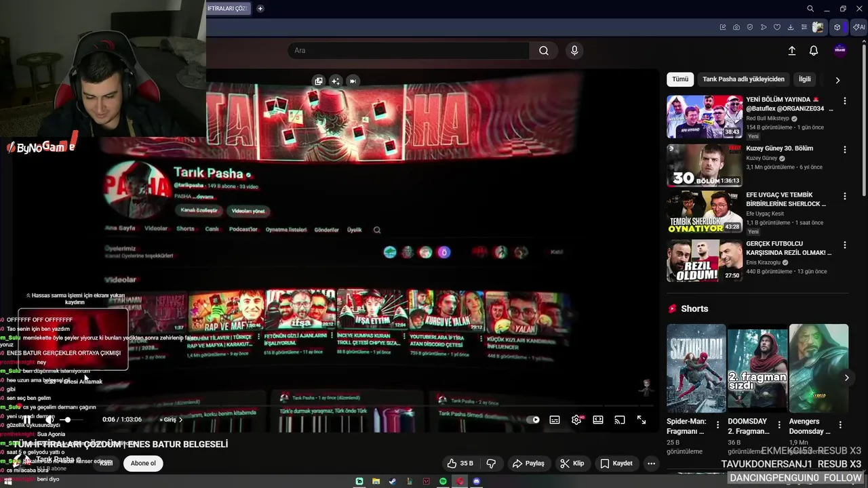The height and width of the screenshot is (488, 868).
Task: Open the browser shield privacy icon
Action: [750, 27]
